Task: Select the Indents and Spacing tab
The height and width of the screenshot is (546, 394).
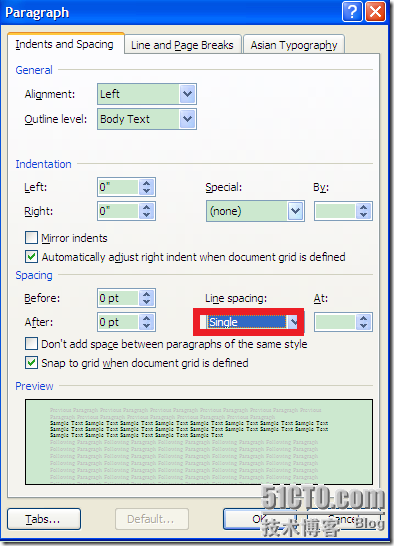Action: pos(65,44)
